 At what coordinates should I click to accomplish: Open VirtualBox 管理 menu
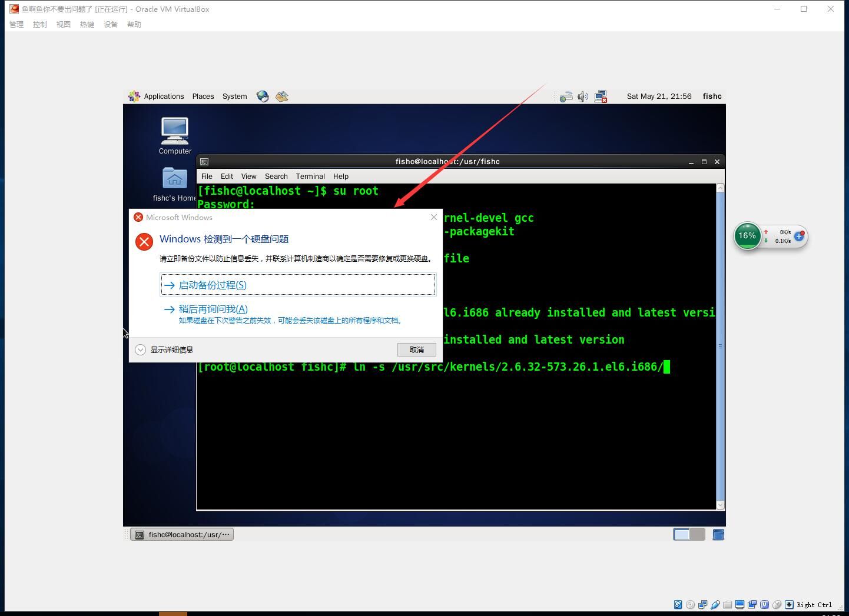click(x=16, y=24)
